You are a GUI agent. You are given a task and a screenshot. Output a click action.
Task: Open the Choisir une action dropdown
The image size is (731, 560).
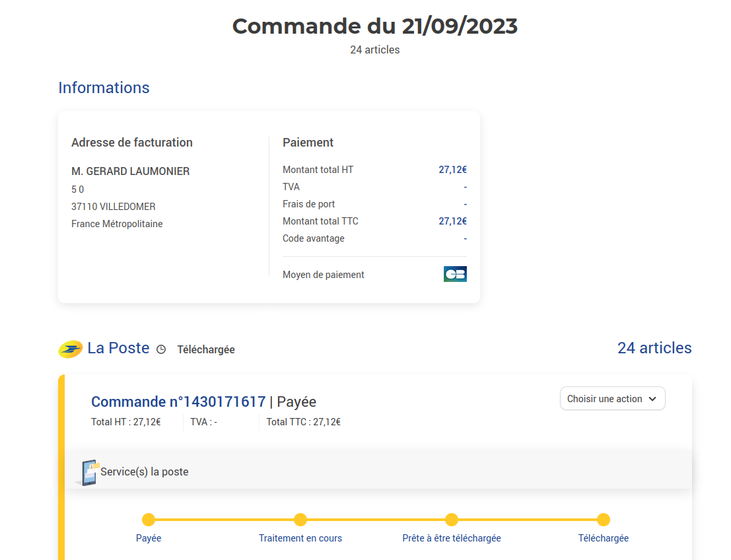tap(605, 399)
